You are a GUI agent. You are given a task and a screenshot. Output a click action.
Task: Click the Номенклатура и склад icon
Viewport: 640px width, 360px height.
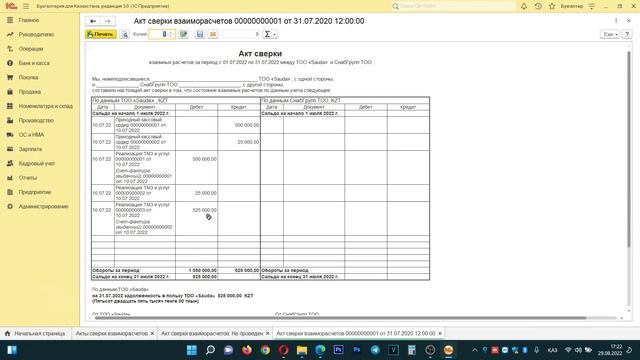point(10,106)
